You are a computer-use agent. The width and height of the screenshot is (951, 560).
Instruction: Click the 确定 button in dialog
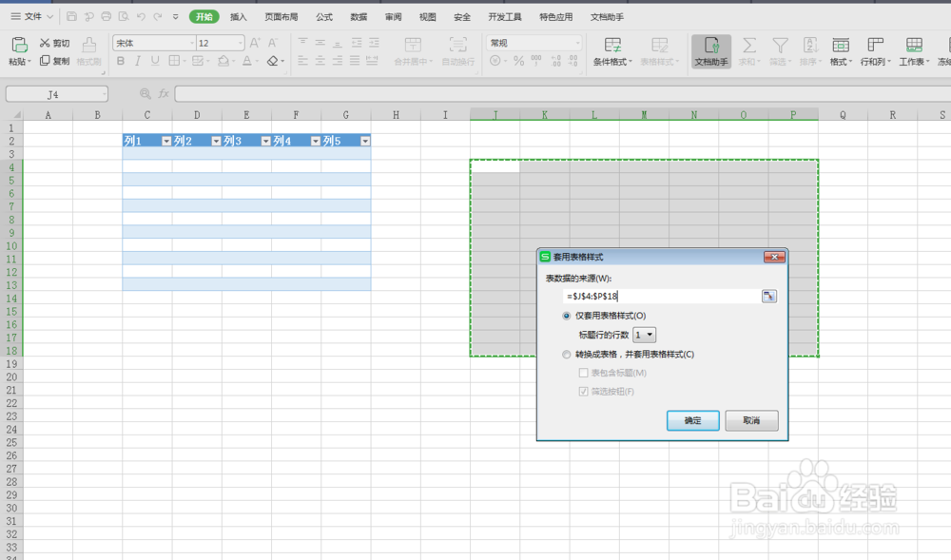(692, 420)
